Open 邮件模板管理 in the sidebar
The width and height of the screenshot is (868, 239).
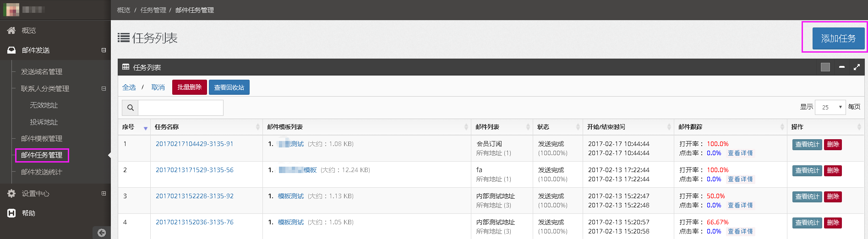[x=42, y=138]
